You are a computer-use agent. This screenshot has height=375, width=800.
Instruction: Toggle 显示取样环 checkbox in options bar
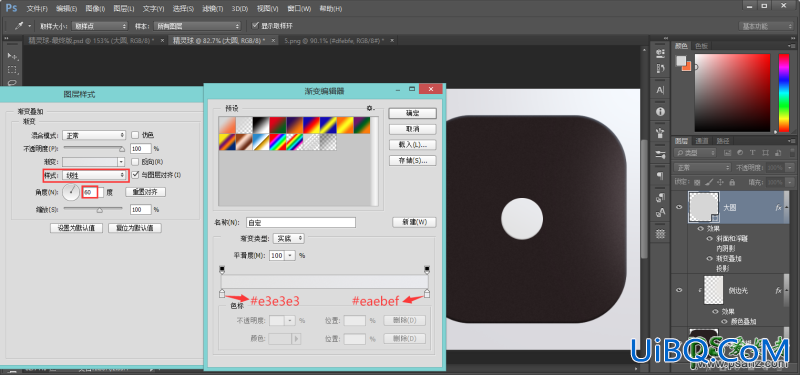tap(256, 26)
